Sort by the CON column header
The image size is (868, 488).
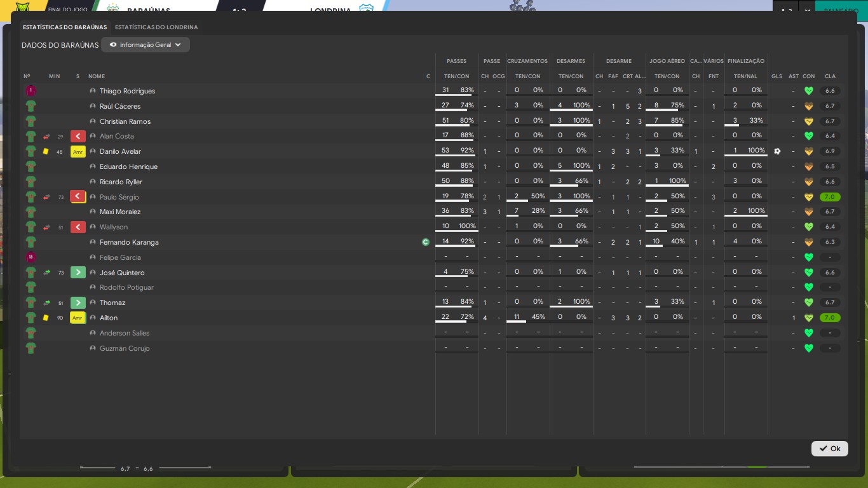[x=808, y=76]
